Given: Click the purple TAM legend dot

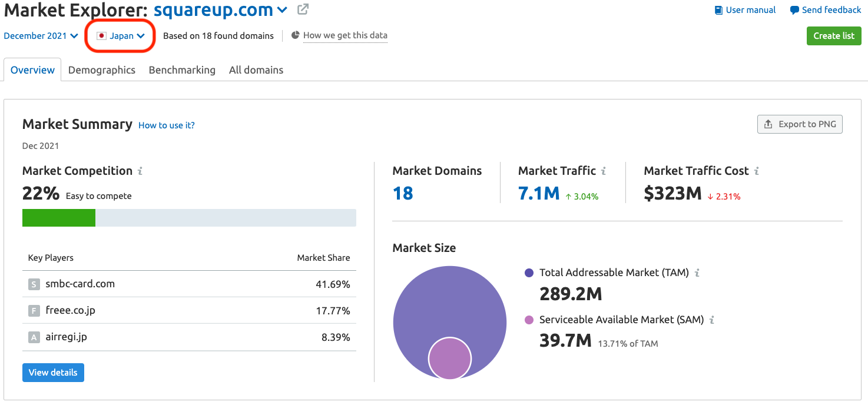Looking at the screenshot, I should pos(529,273).
